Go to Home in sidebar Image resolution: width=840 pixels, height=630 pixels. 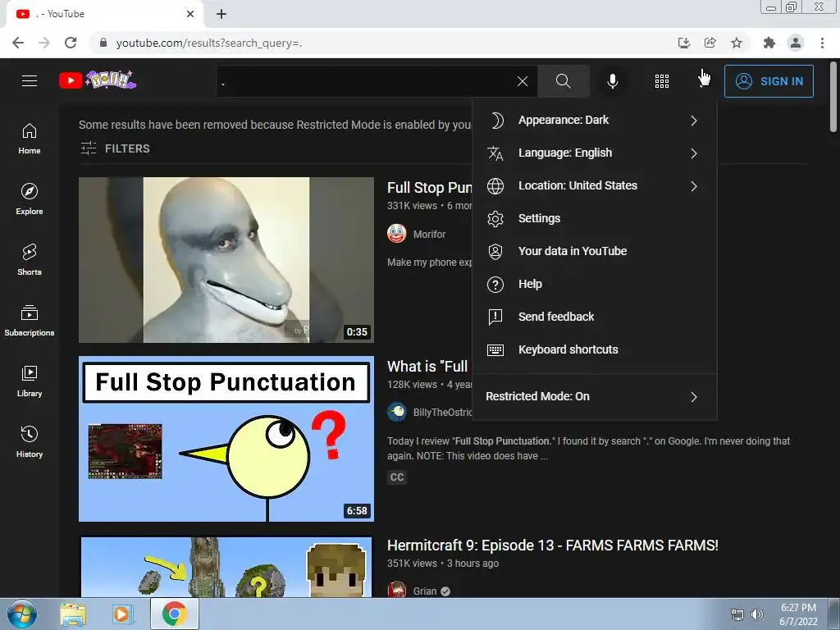click(x=30, y=139)
